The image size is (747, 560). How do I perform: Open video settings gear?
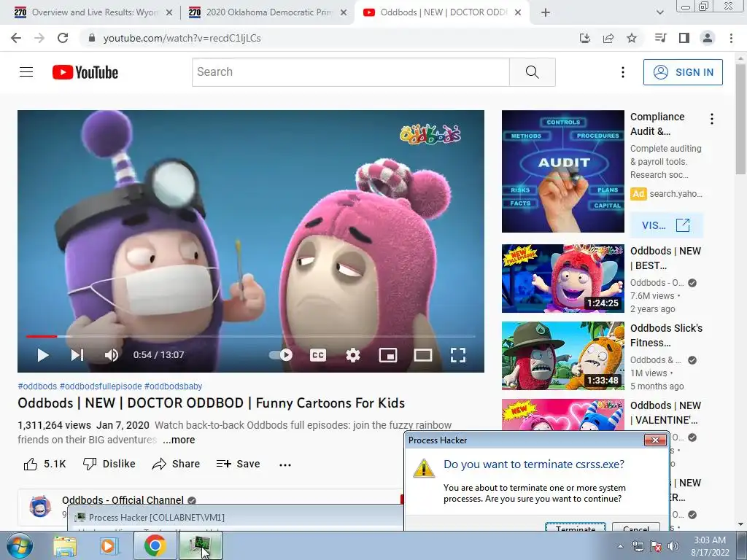pyautogui.click(x=353, y=355)
